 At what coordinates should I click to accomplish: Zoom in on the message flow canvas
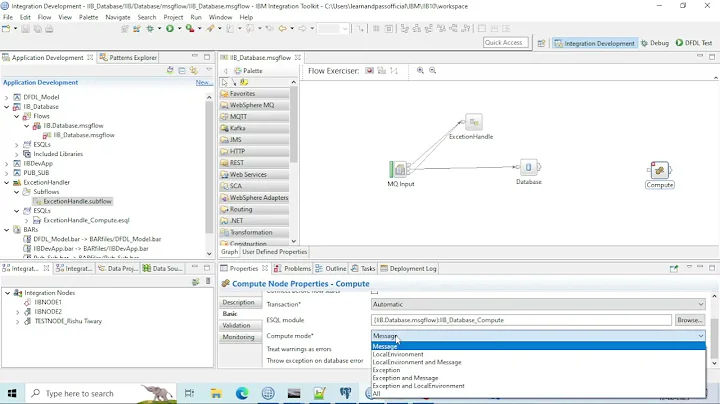point(420,71)
